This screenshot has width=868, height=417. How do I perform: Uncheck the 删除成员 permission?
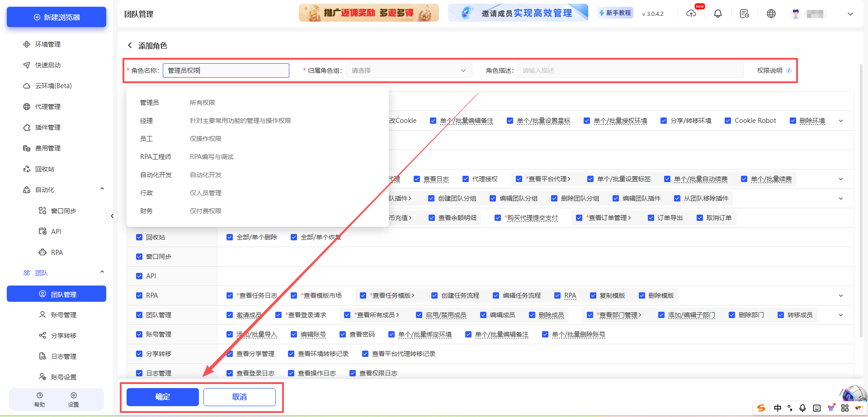[532, 315]
